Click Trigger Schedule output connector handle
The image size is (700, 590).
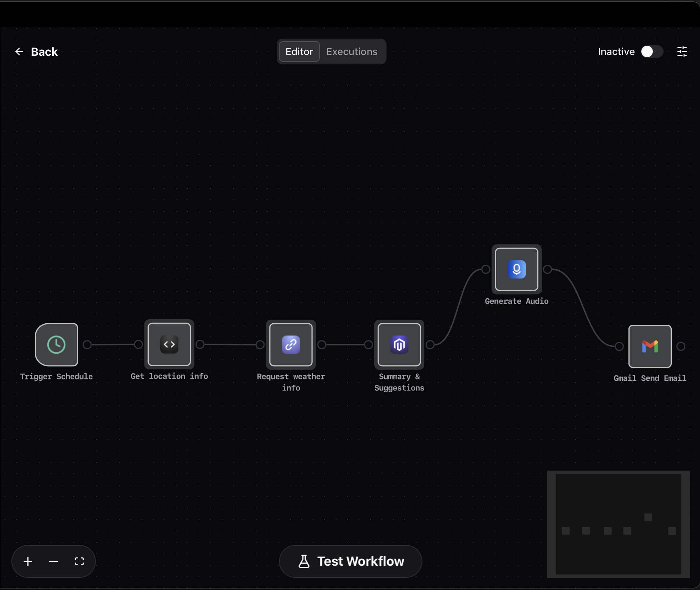[x=87, y=345]
